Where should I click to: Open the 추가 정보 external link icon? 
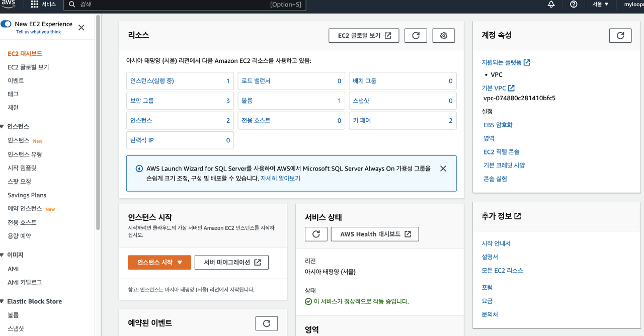tap(518, 216)
